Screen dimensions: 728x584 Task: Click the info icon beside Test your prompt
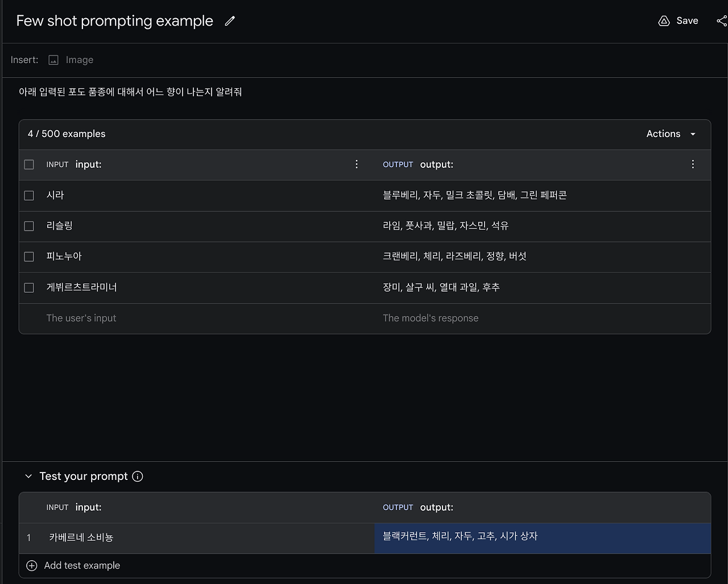pos(138,477)
